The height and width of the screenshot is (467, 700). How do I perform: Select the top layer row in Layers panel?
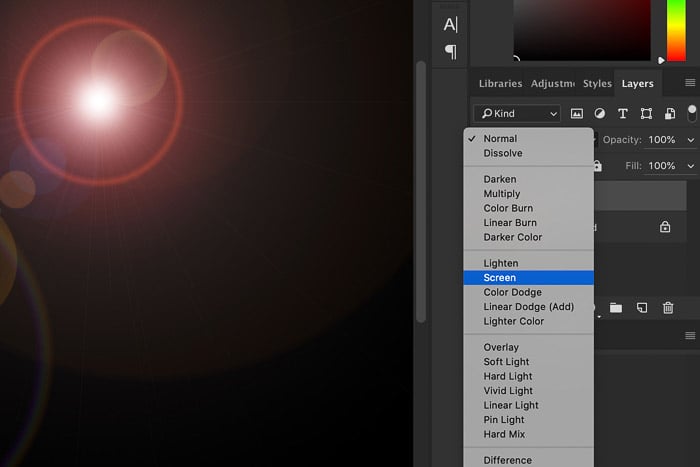640,195
